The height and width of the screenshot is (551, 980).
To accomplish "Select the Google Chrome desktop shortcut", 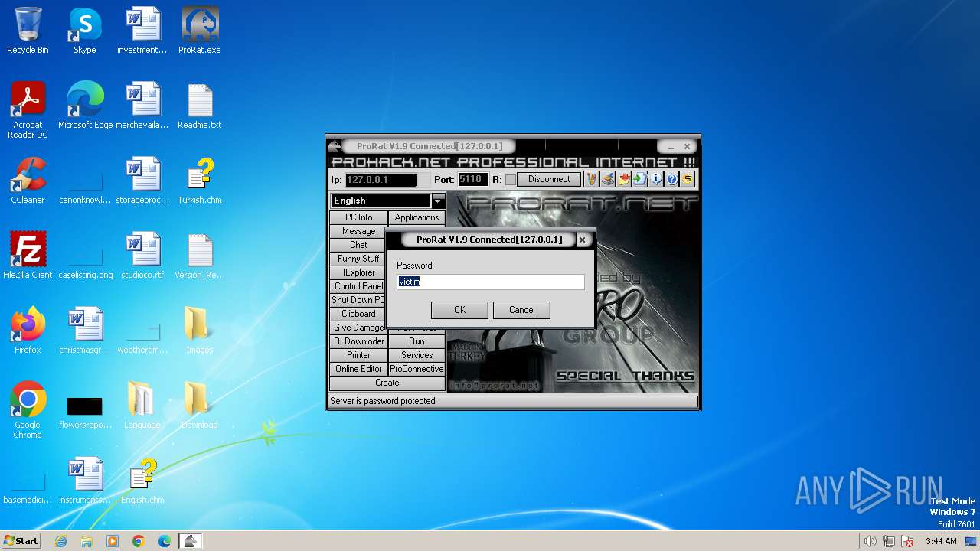I will pos(28,410).
